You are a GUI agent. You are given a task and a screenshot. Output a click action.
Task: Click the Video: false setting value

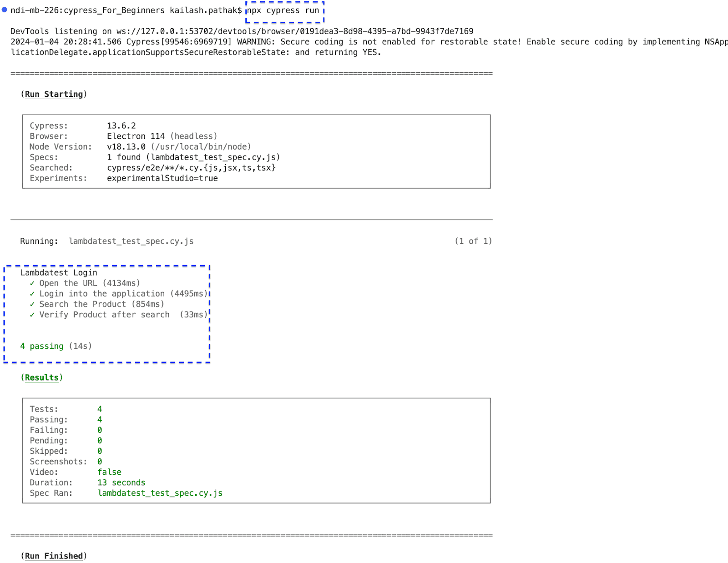[109, 472]
